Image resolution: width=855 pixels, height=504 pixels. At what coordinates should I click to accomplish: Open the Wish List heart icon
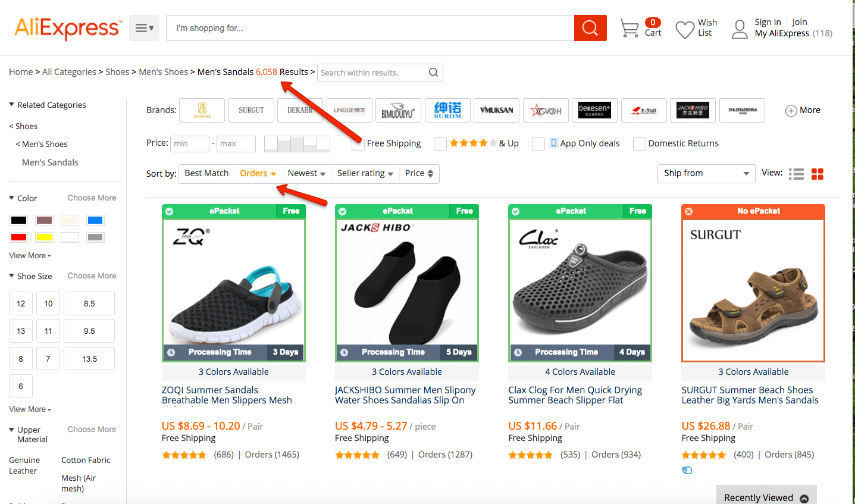[x=685, y=29]
